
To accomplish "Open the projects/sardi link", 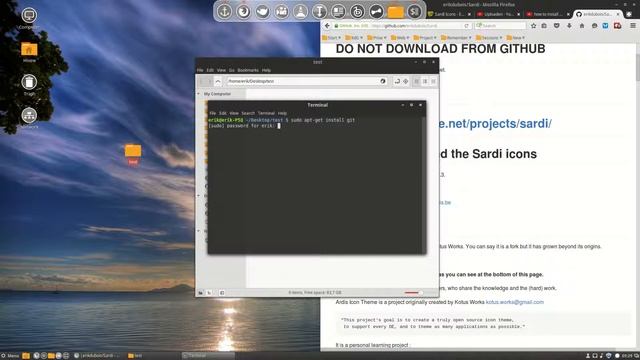I will [495, 123].
